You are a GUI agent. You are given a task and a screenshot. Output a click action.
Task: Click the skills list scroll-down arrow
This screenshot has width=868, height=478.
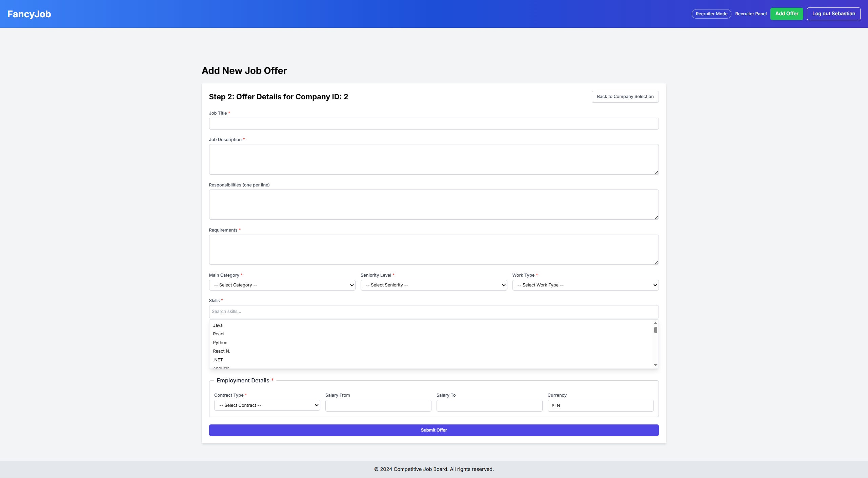pos(655,365)
